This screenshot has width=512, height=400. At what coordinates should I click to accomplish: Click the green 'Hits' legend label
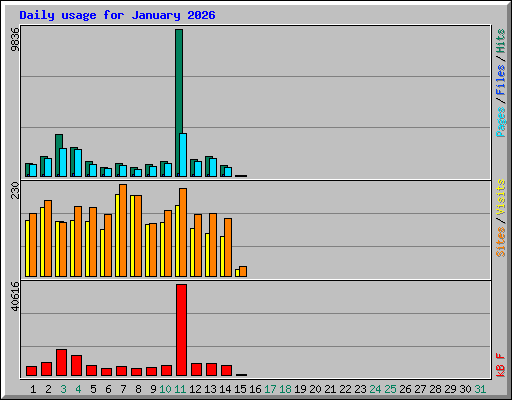(x=500, y=41)
